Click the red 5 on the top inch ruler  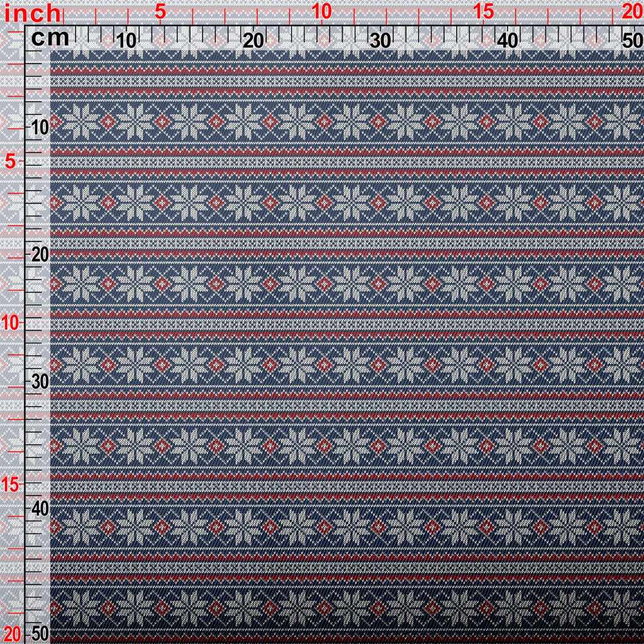[x=160, y=11]
